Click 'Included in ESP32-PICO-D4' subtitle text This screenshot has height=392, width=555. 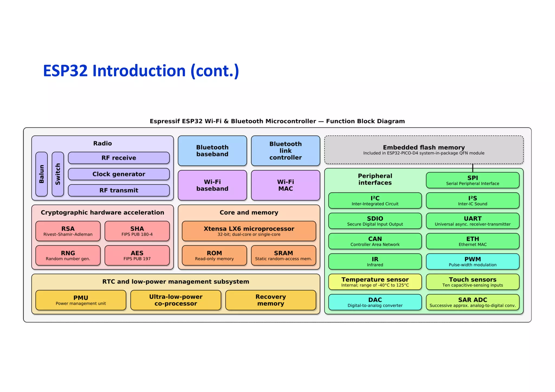[424, 153]
